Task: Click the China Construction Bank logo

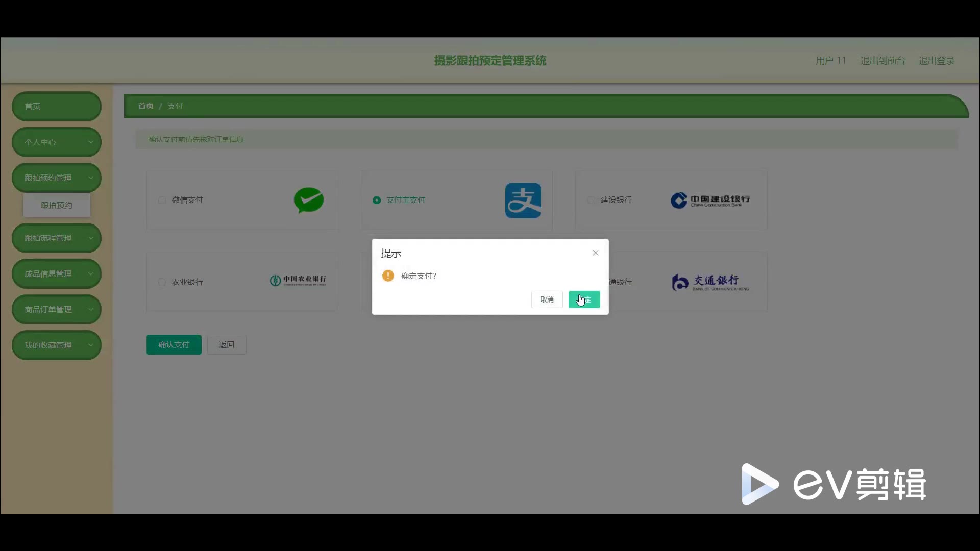Action: (x=710, y=200)
